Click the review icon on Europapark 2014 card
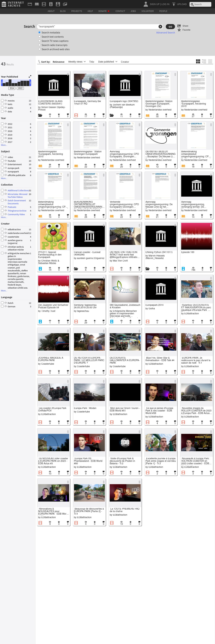This screenshot has height=644, width=215. click(175, 321)
